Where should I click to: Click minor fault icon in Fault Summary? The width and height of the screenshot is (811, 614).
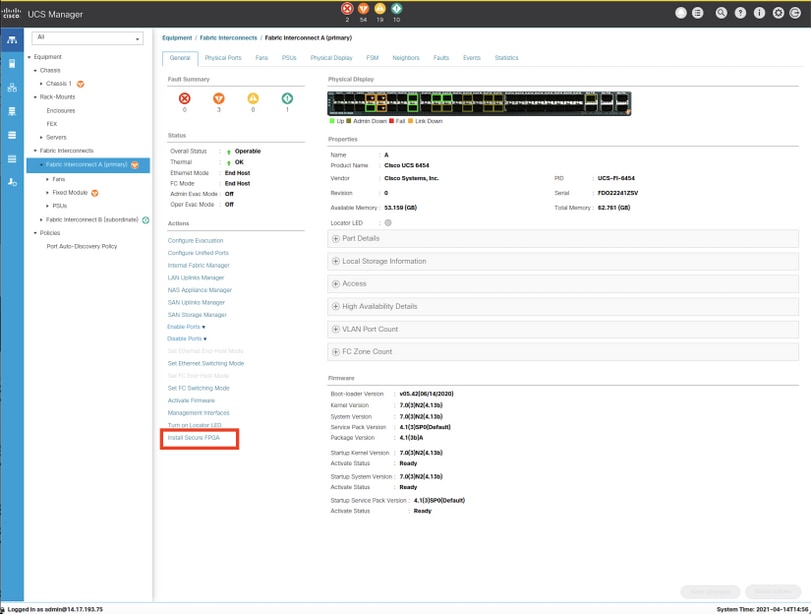[x=253, y=98]
